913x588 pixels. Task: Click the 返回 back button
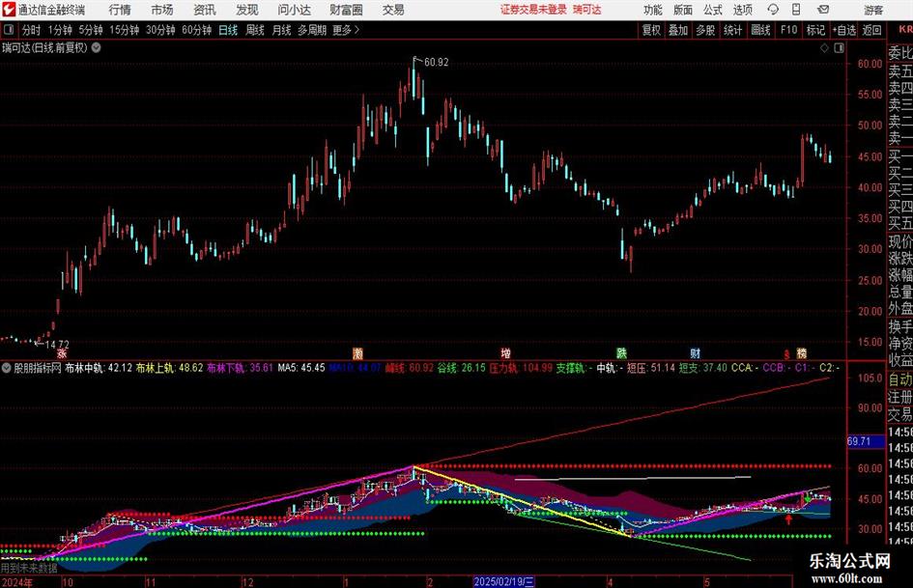pos(871,30)
